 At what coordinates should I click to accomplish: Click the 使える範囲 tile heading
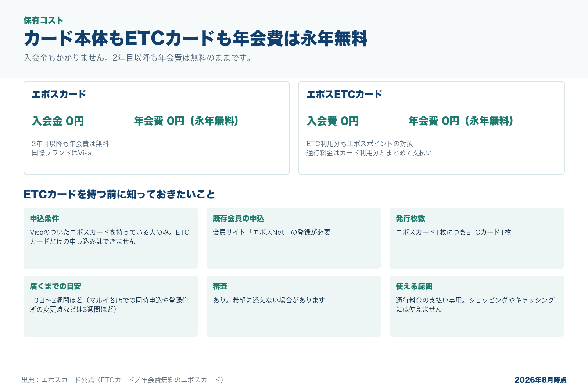click(414, 287)
